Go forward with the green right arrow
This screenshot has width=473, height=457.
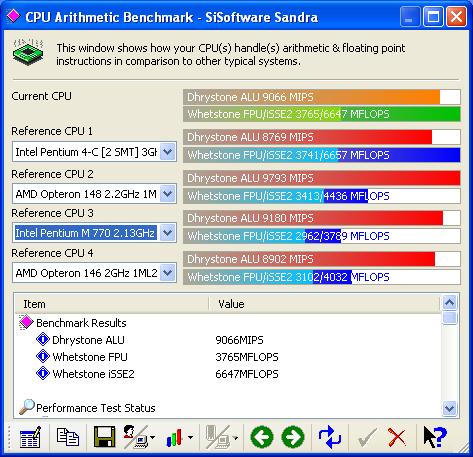(293, 437)
